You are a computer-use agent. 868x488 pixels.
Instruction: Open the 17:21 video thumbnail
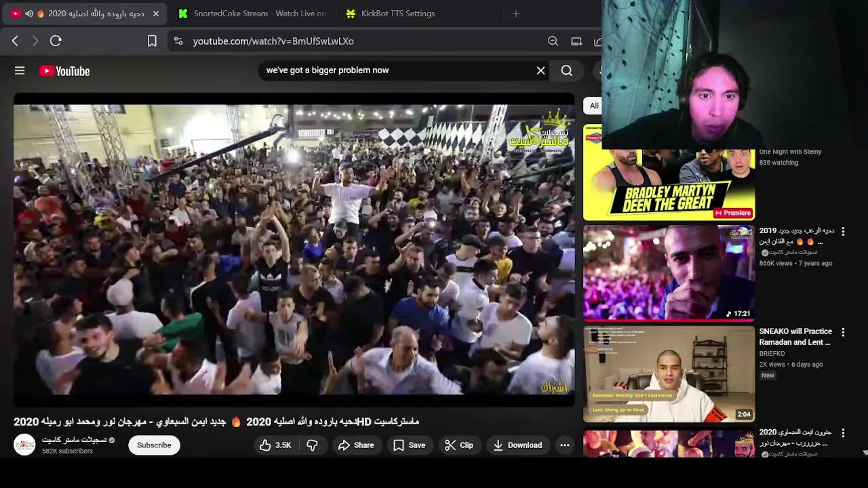669,273
